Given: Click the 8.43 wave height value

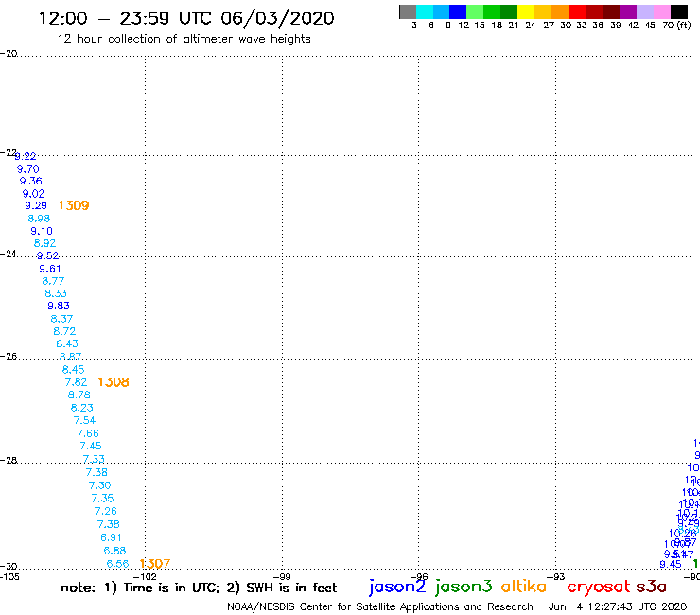Looking at the screenshot, I should 67,343.
